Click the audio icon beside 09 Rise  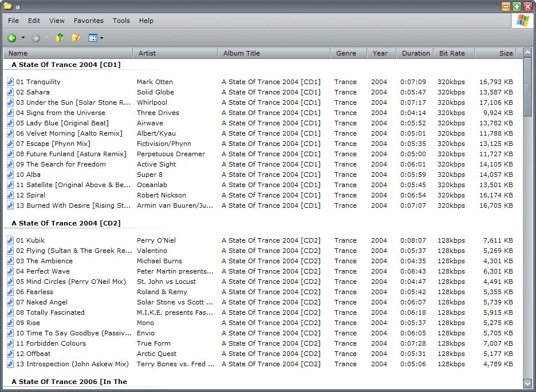click(x=10, y=323)
